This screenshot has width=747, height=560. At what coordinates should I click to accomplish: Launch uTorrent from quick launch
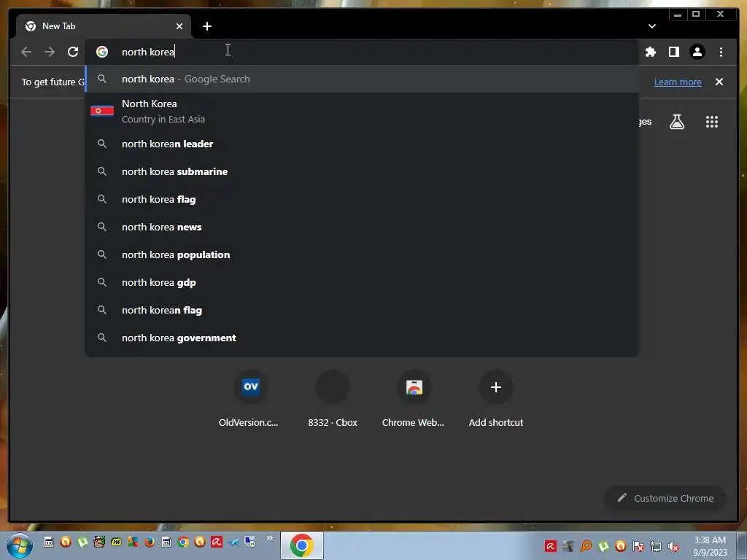(x=82, y=542)
